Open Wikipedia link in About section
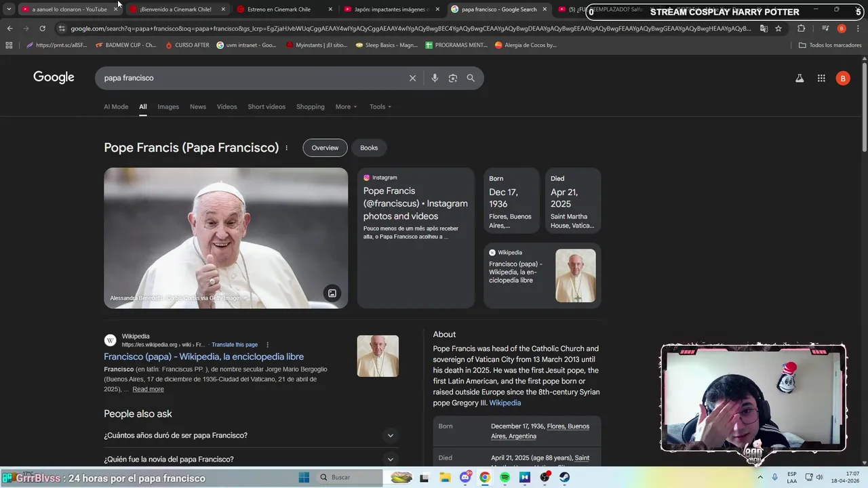 point(505,403)
